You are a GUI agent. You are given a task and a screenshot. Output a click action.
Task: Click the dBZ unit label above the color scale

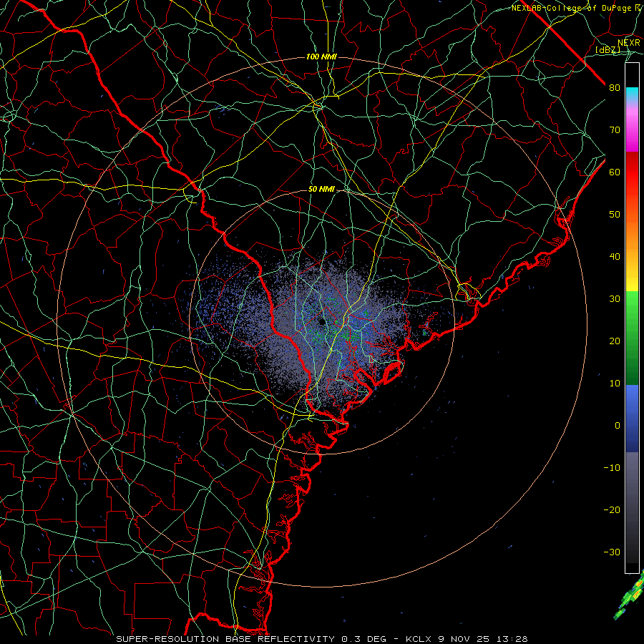(608, 50)
